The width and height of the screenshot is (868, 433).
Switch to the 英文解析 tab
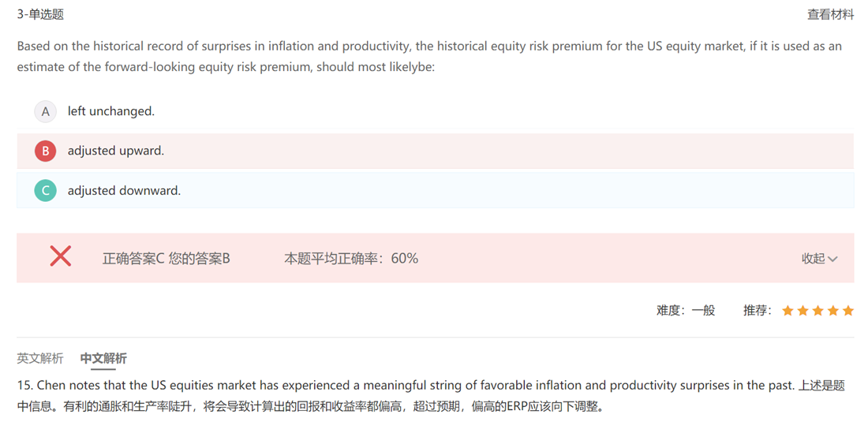click(x=40, y=358)
